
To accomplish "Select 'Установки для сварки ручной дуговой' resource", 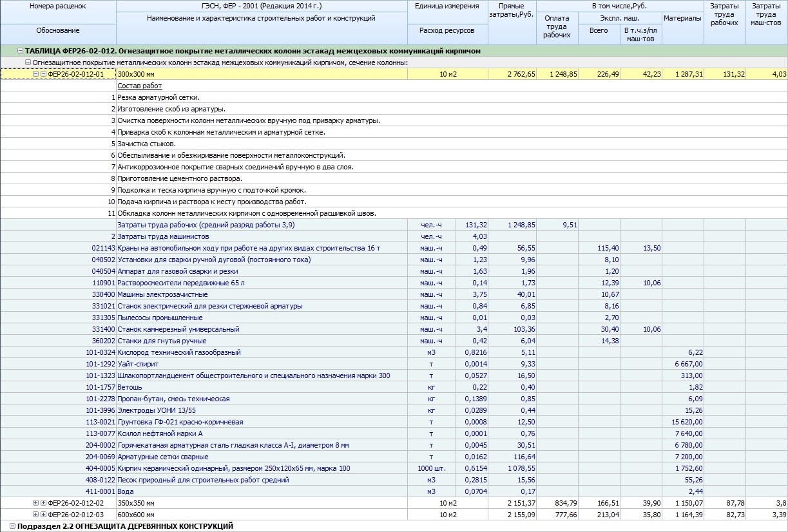I will [x=214, y=260].
